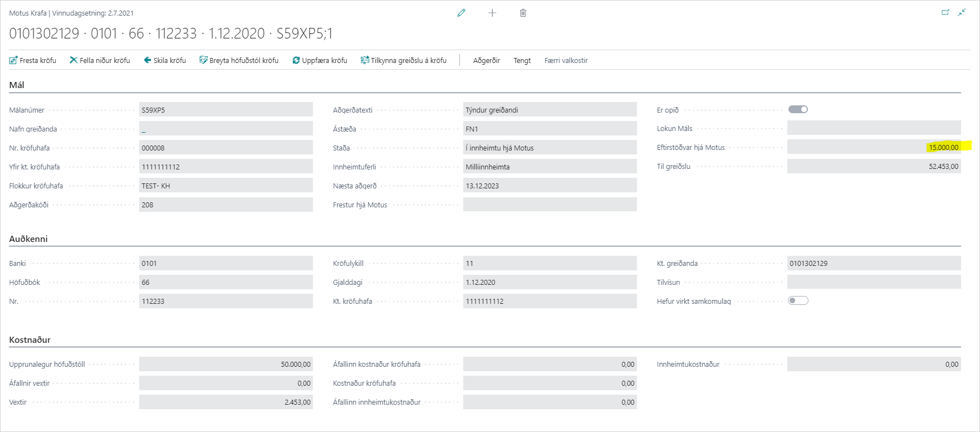The height and width of the screenshot is (432, 980).
Task: Click highlighted Eftirstöðvar hjá Motus value
Action: pos(943,148)
